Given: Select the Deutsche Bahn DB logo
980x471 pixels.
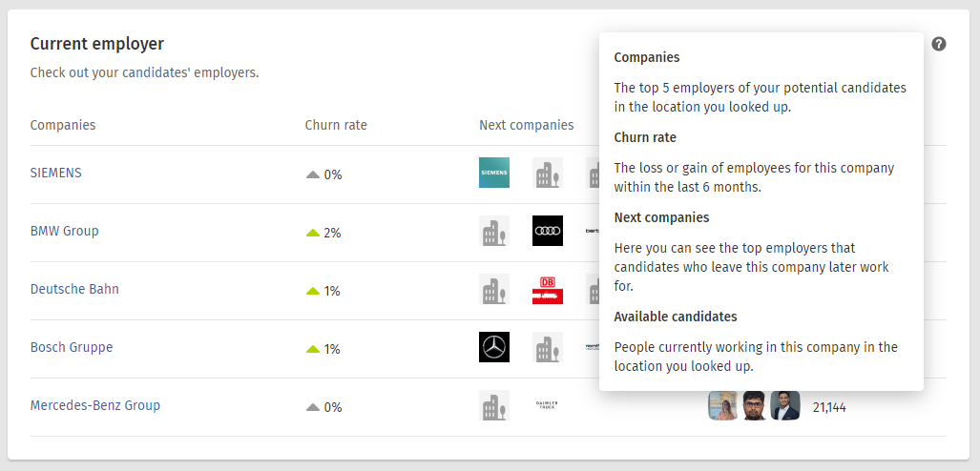Looking at the screenshot, I should coord(548,289).
